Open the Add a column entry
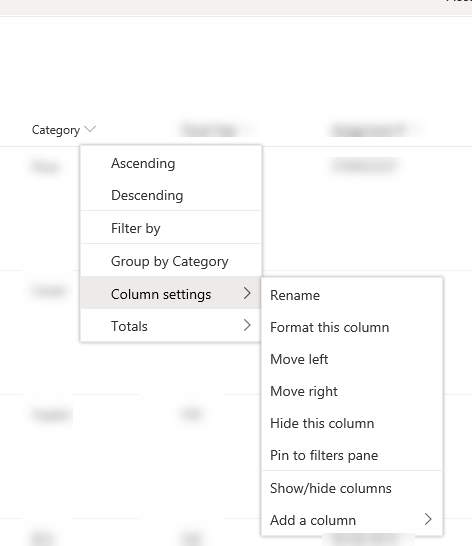This screenshot has height=546, width=472. click(352, 520)
